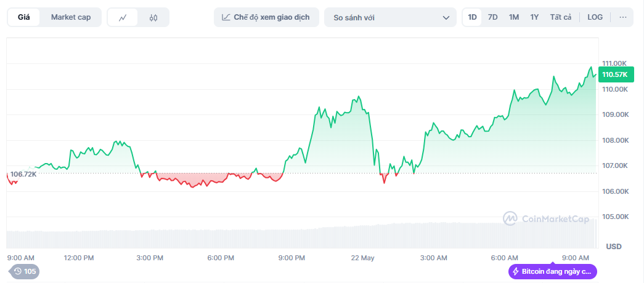The image size is (644, 283).
Task: Click the 22 May date axis label
Action: pyautogui.click(x=362, y=258)
